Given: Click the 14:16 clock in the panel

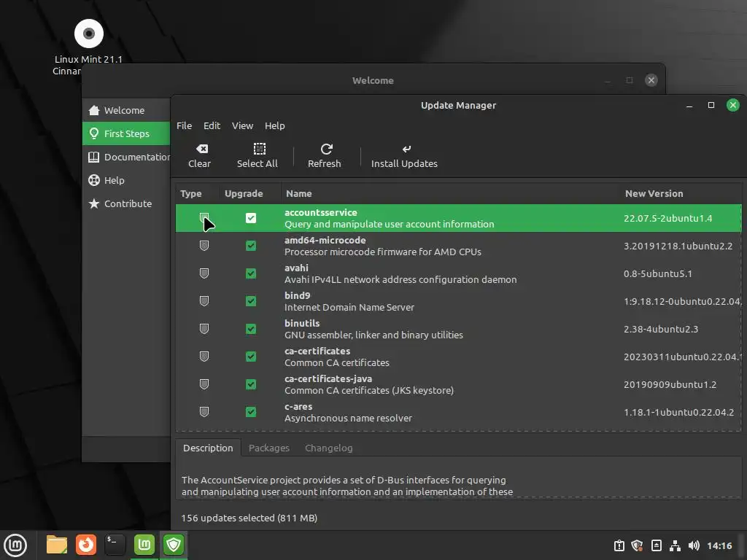Looking at the screenshot, I should pos(719,545).
